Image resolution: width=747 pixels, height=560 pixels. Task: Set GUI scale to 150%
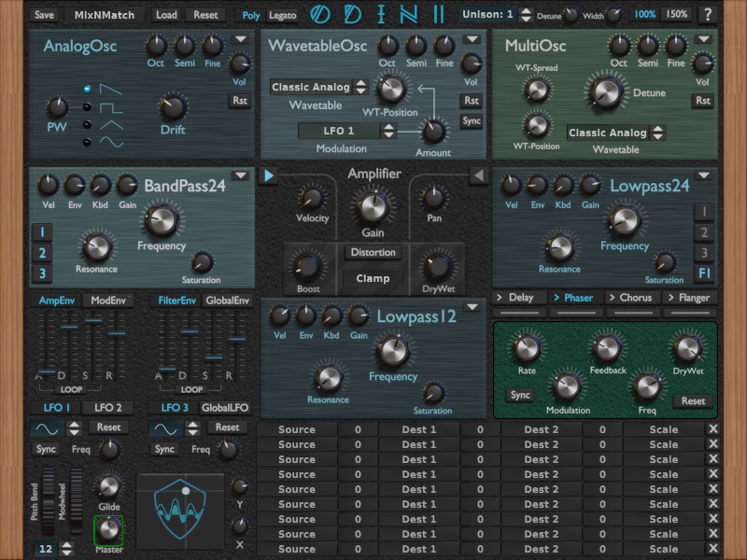676,14
